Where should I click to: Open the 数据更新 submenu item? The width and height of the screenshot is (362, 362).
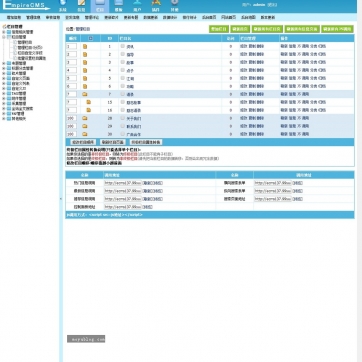(x=150, y=17)
